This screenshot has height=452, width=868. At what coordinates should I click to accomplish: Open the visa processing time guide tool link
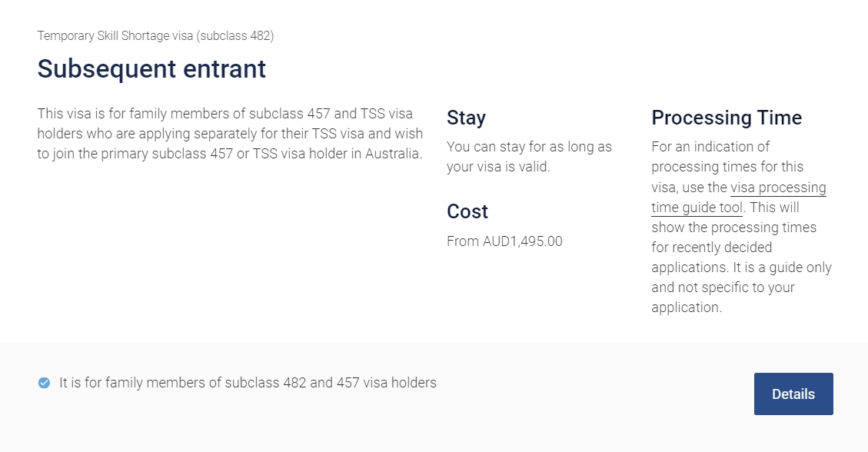(x=778, y=188)
